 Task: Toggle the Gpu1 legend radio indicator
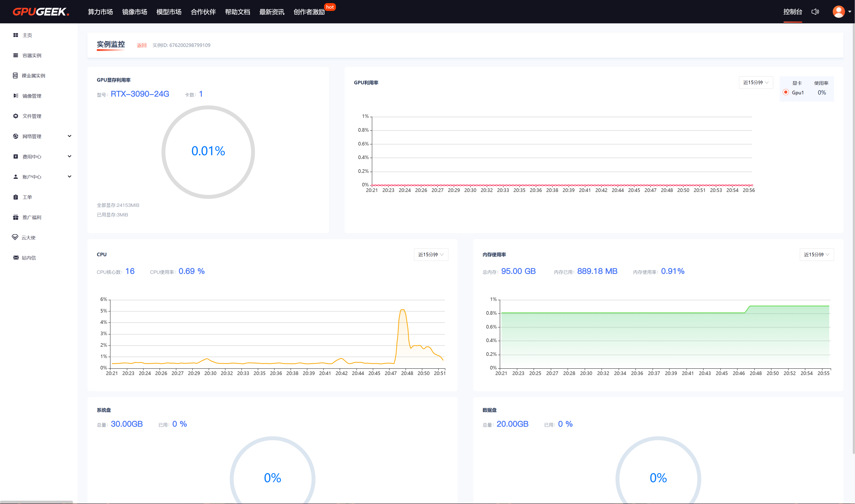click(x=786, y=92)
